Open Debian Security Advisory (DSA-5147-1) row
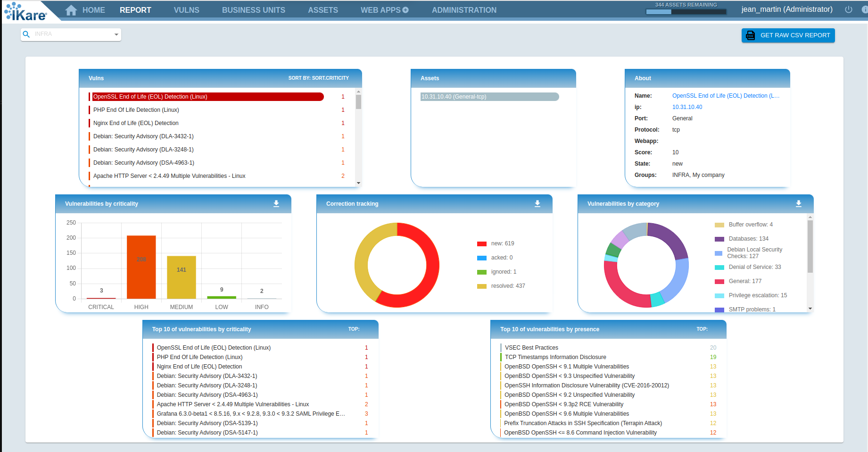This screenshot has width=868, height=452. [x=261, y=433]
